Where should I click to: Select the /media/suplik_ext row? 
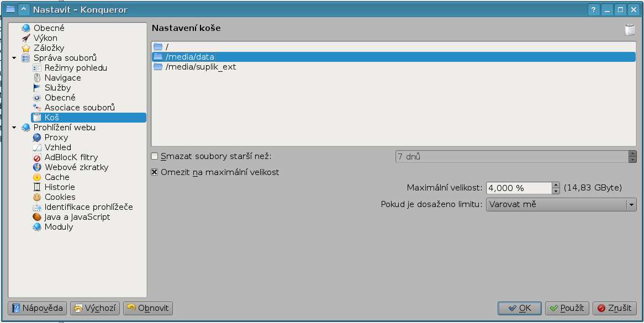click(393, 66)
